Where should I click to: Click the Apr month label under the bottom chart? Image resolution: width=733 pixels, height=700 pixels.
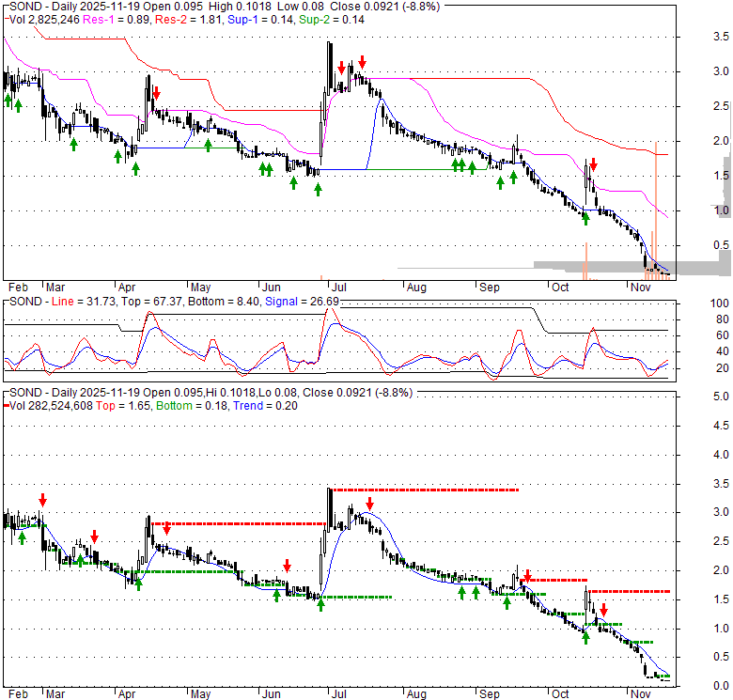coord(127,694)
